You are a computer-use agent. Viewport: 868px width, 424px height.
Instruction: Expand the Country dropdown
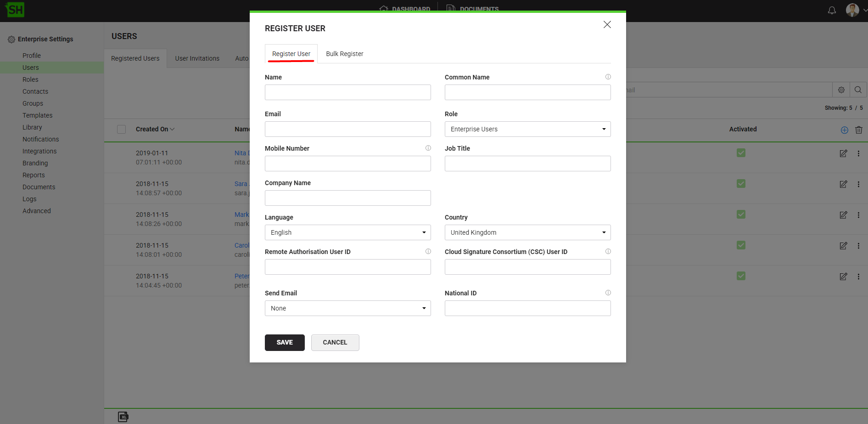527,232
